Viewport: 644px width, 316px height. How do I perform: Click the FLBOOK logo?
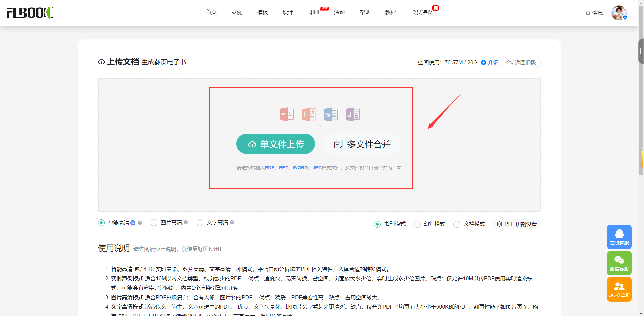click(x=30, y=13)
